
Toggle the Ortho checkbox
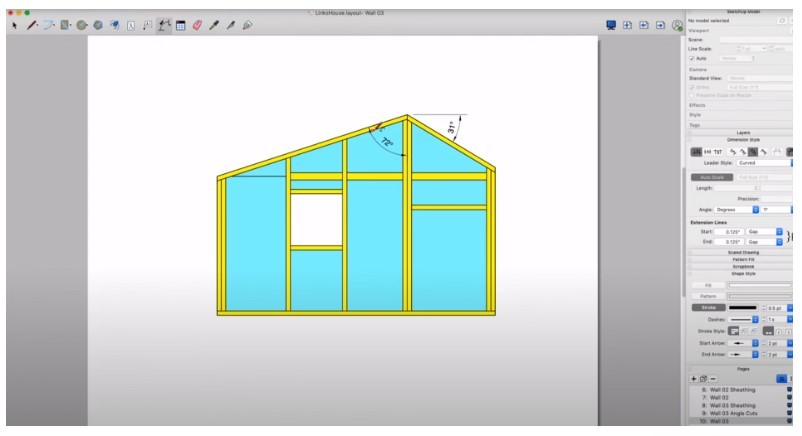[692, 88]
